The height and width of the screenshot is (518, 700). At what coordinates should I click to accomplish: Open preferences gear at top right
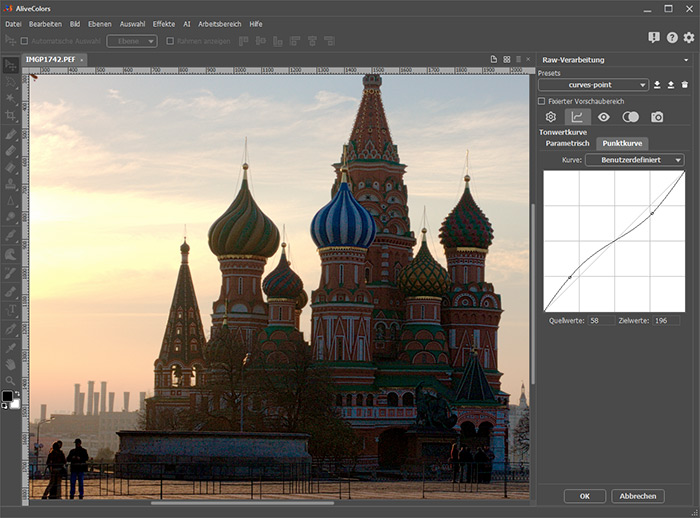tap(689, 38)
